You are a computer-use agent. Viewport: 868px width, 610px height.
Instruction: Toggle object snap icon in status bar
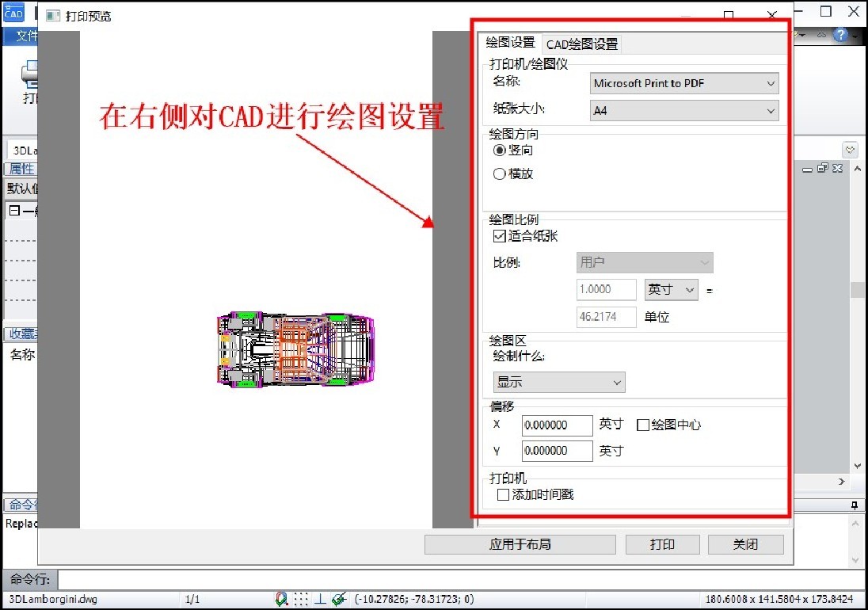(280, 599)
